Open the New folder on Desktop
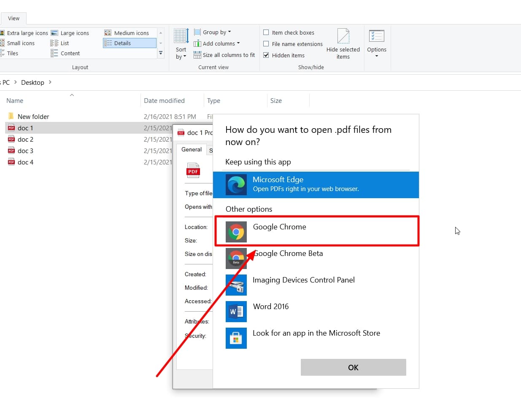Viewport: 521px width, 420px height. 34,116
